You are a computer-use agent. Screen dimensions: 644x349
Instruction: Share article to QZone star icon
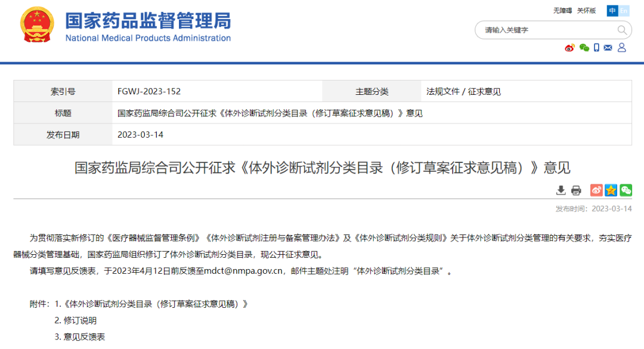tap(611, 190)
